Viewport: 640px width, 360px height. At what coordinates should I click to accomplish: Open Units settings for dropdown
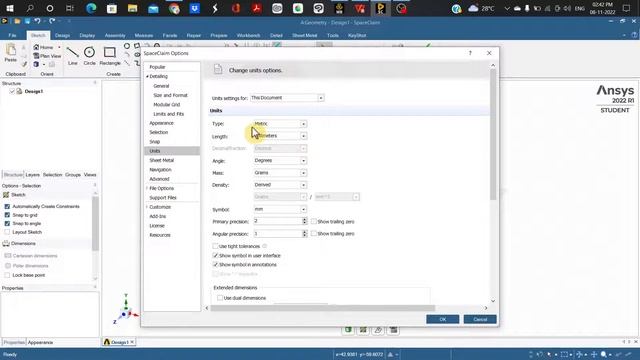point(287,98)
